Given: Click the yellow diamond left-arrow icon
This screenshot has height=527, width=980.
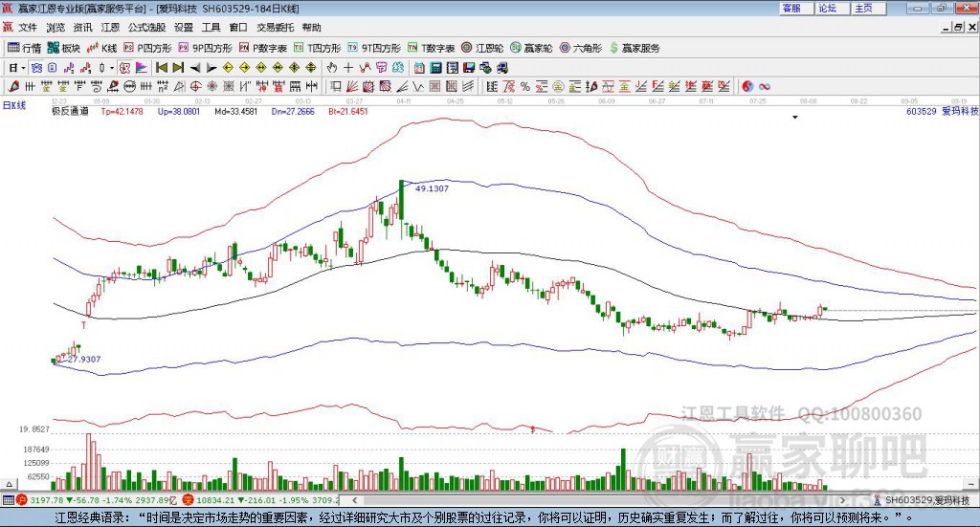Looking at the screenshot, I should (x=228, y=68).
